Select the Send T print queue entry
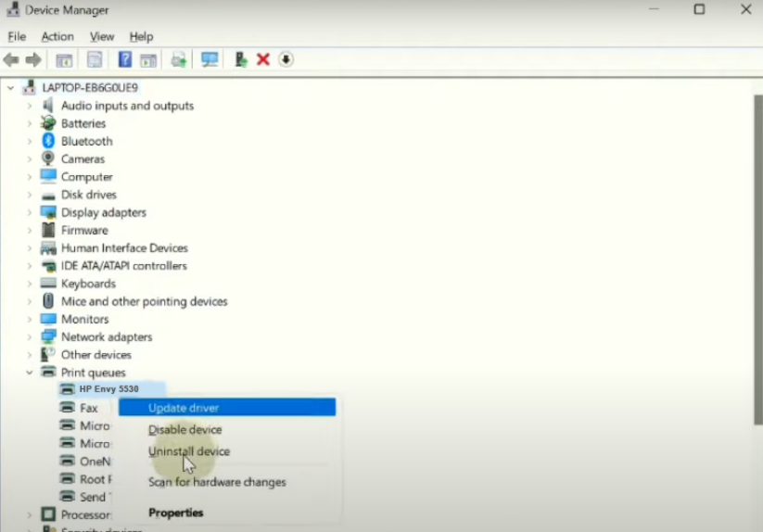This screenshot has height=532, width=763. [x=95, y=497]
